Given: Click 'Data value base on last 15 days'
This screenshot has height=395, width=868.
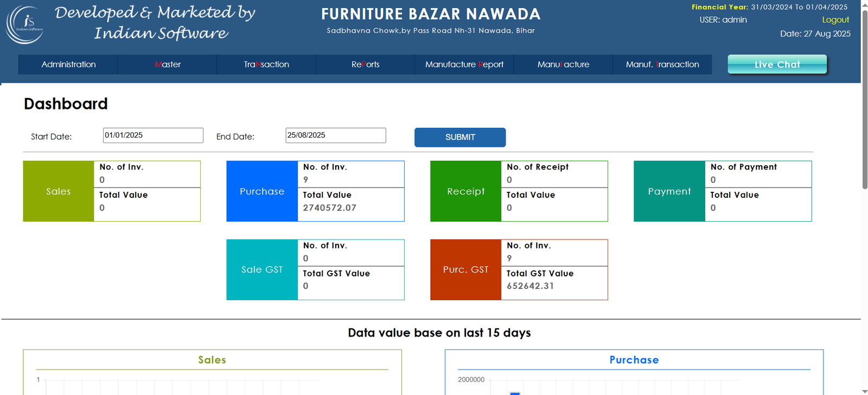Looking at the screenshot, I should click(439, 333).
